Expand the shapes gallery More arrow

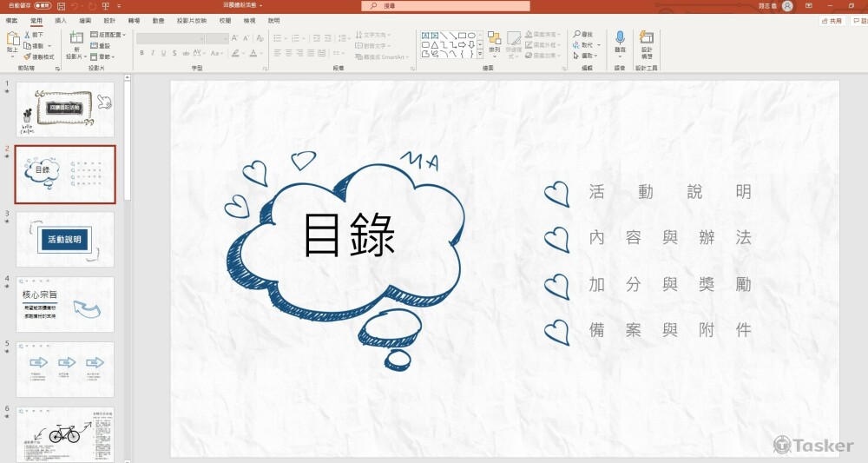pos(481,55)
